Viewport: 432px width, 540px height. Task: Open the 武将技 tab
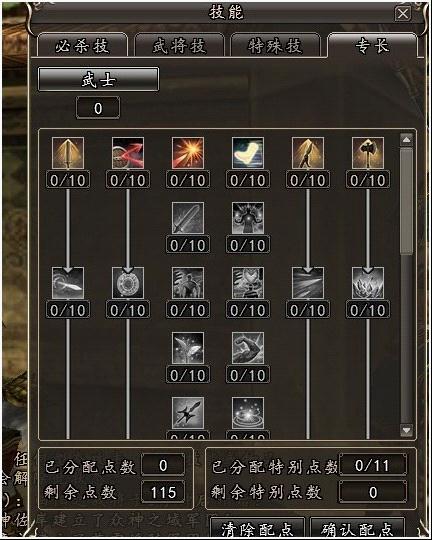(179, 45)
